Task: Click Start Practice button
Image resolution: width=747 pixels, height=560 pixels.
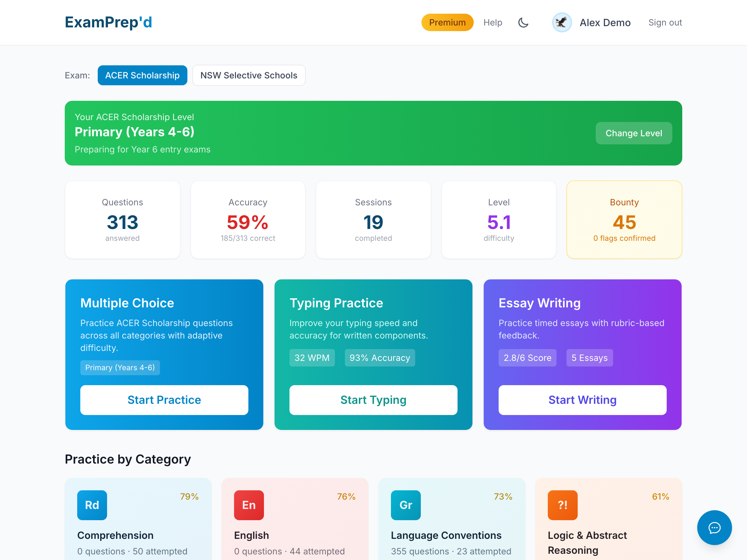Action: click(x=164, y=400)
